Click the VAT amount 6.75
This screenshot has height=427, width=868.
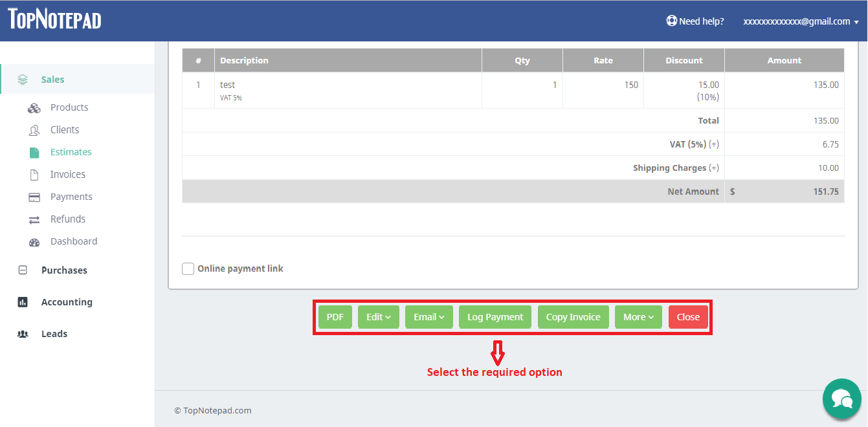[830, 144]
